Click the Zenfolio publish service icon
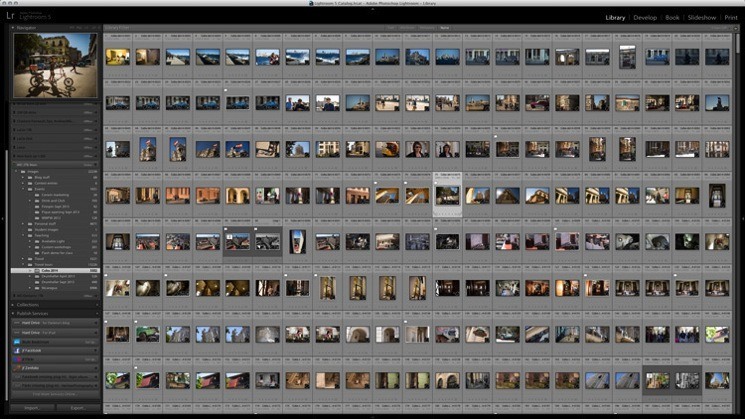The image size is (745, 419). 17,368
